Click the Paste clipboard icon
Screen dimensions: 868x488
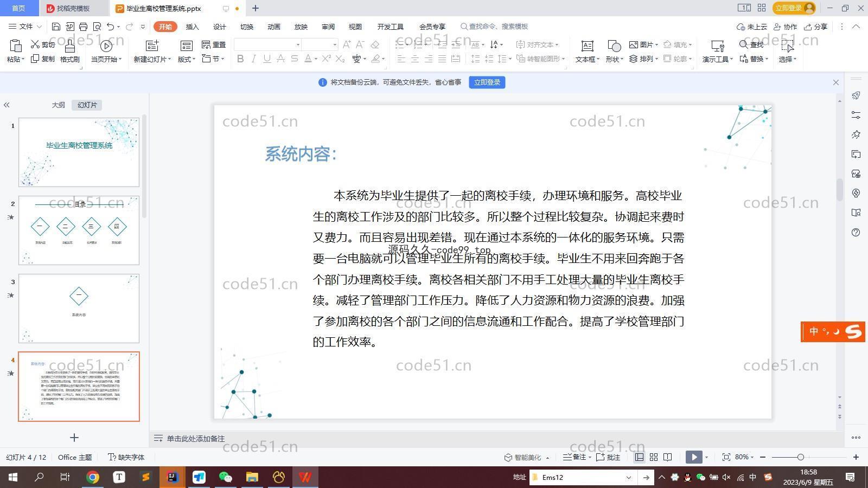point(15,46)
